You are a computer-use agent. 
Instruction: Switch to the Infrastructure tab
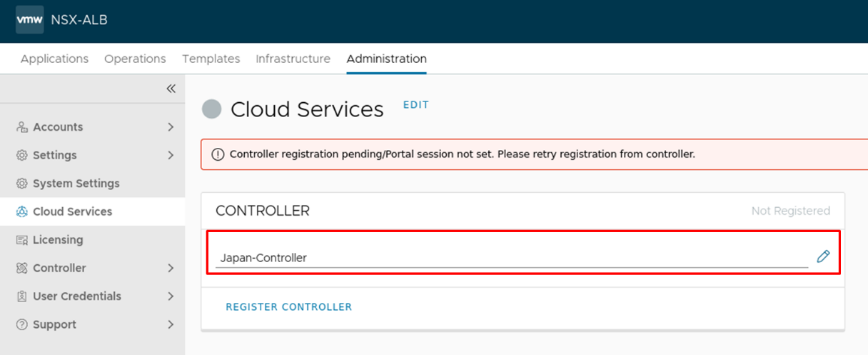pos(293,59)
